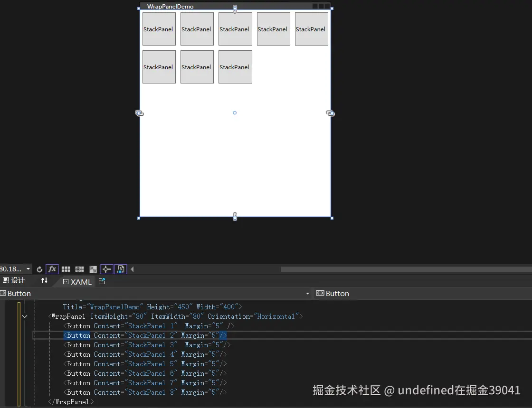Select the fifth StackPanel button in top row

[312, 29]
